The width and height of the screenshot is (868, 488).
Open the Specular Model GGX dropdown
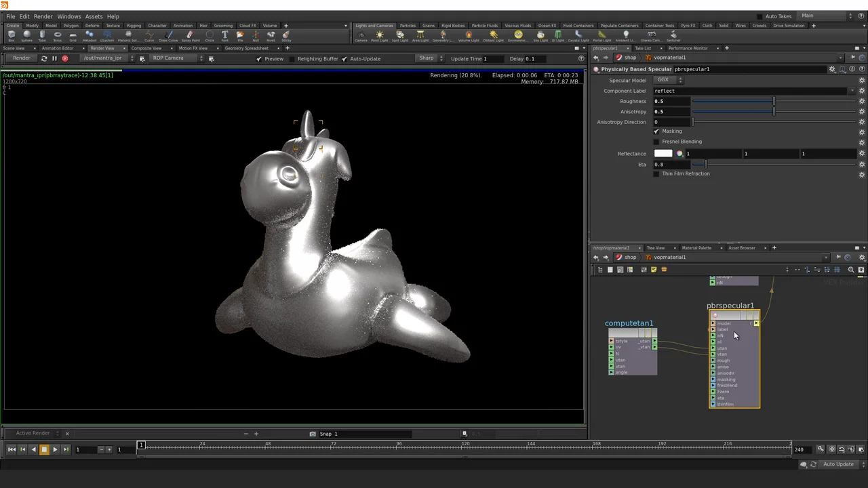pyautogui.click(x=669, y=80)
